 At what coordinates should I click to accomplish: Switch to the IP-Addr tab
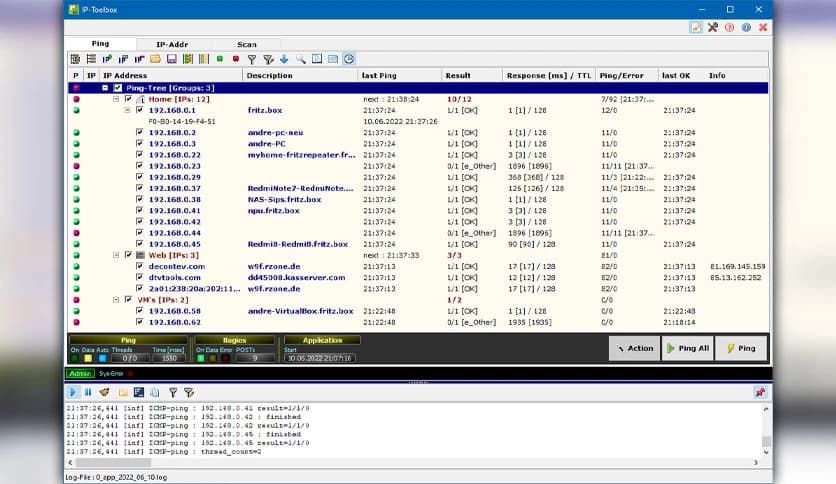click(172, 44)
